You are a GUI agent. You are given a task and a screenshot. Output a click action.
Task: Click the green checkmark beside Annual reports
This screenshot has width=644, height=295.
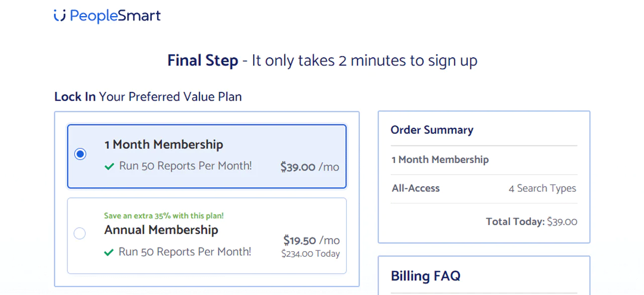click(x=109, y=252)
